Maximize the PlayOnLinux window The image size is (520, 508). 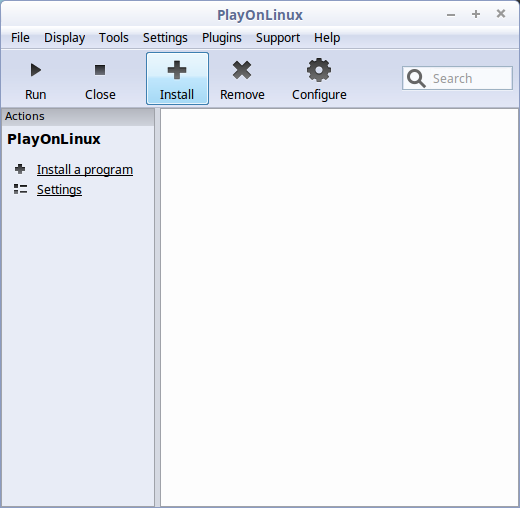(x=476, y=14)
